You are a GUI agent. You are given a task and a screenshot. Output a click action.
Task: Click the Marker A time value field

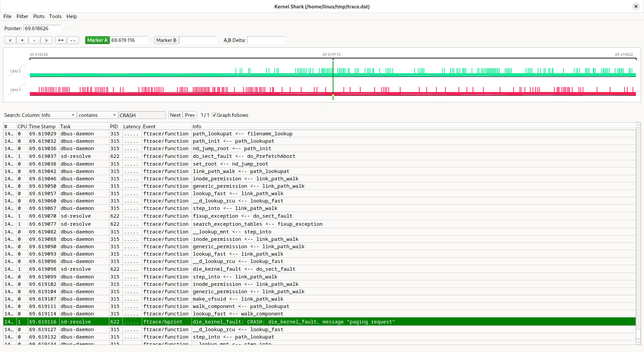tap(129, 40)
